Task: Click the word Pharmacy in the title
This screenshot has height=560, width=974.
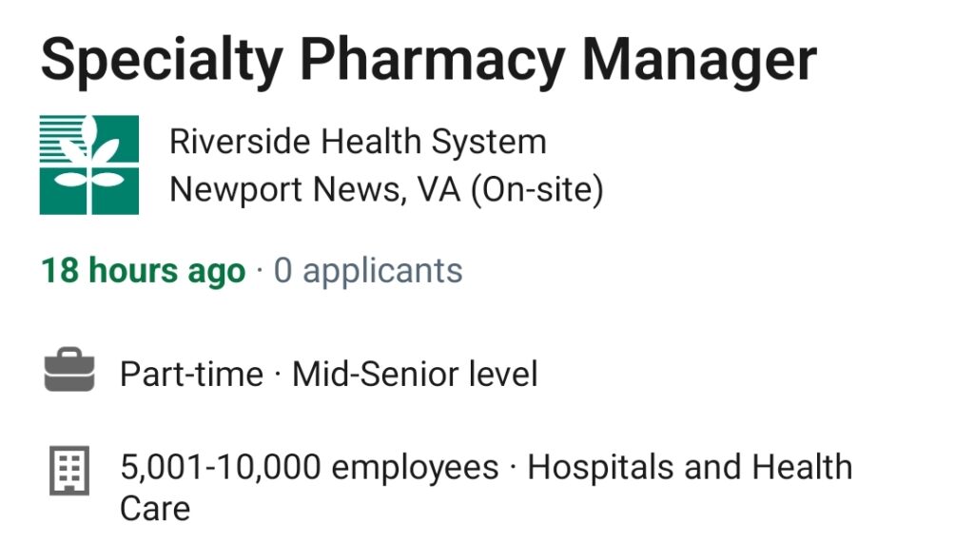Action: point(433,61)
